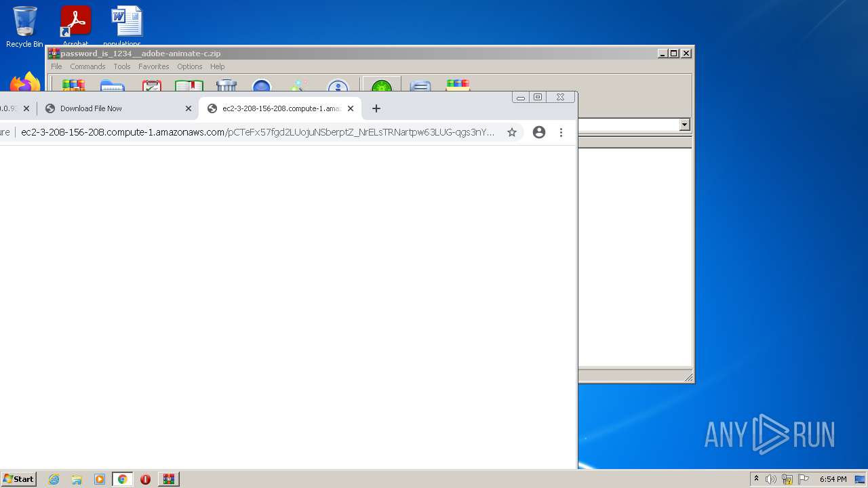Open WinRAR Help menu
The image size is (868, 488).
(x=217, y=66)
